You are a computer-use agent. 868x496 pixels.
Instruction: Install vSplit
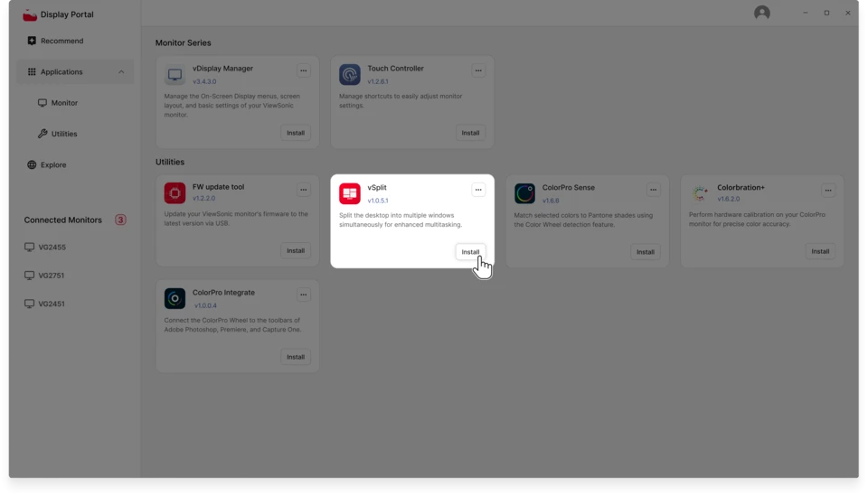[470, 251]
